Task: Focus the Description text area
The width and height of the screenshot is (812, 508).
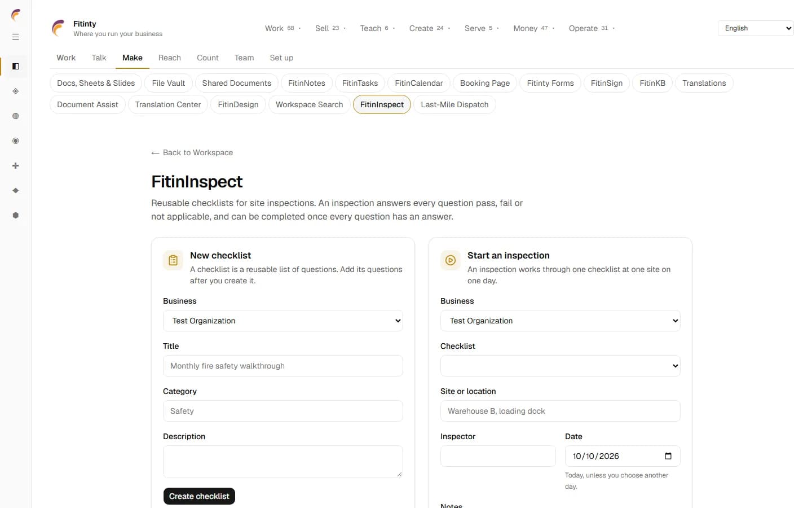Action: coord(283,462)
